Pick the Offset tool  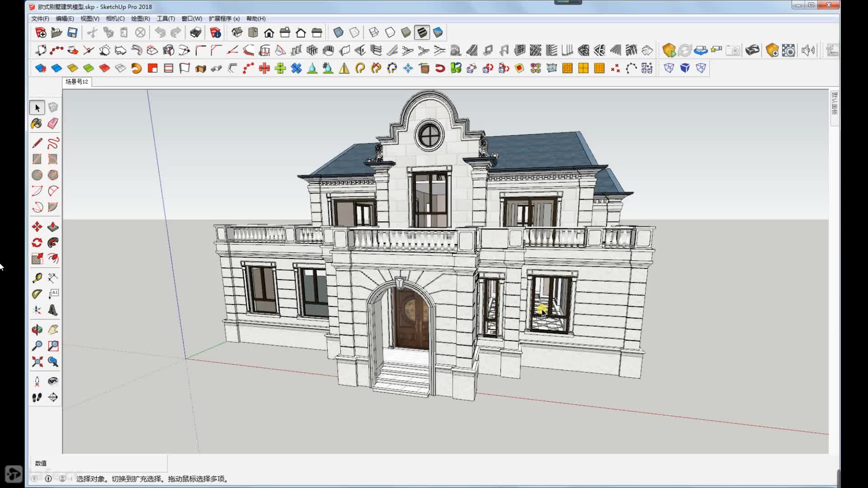(53, 258)
